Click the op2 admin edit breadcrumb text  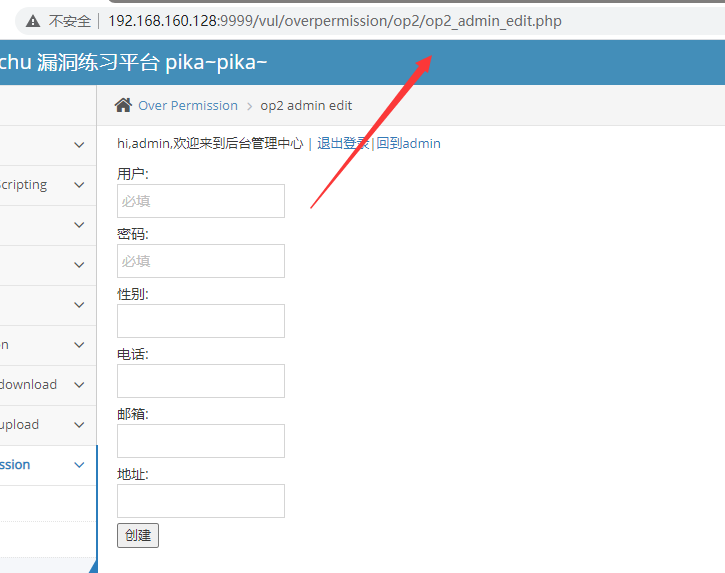pyautogui.click(x=306, y=105)
